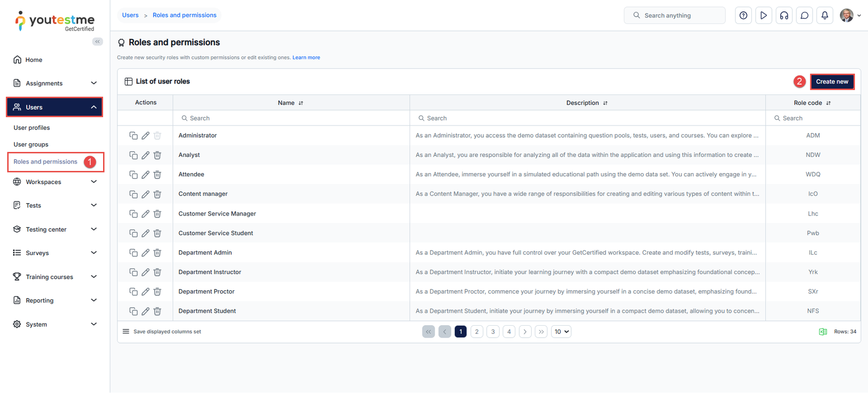Sort roles by Description column

[x=605, y=103]
